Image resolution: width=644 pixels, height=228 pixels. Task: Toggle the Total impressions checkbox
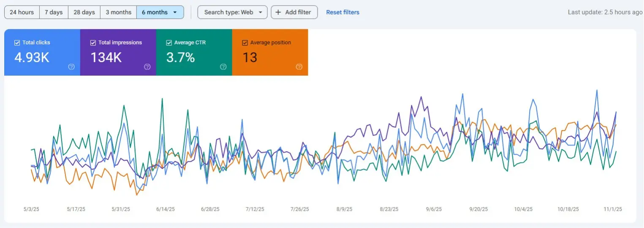coord(93,43)
